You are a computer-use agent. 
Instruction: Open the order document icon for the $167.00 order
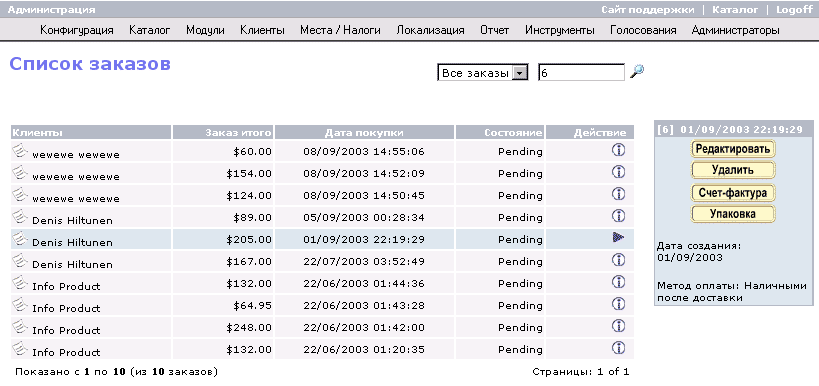click(x=20, y=260)
